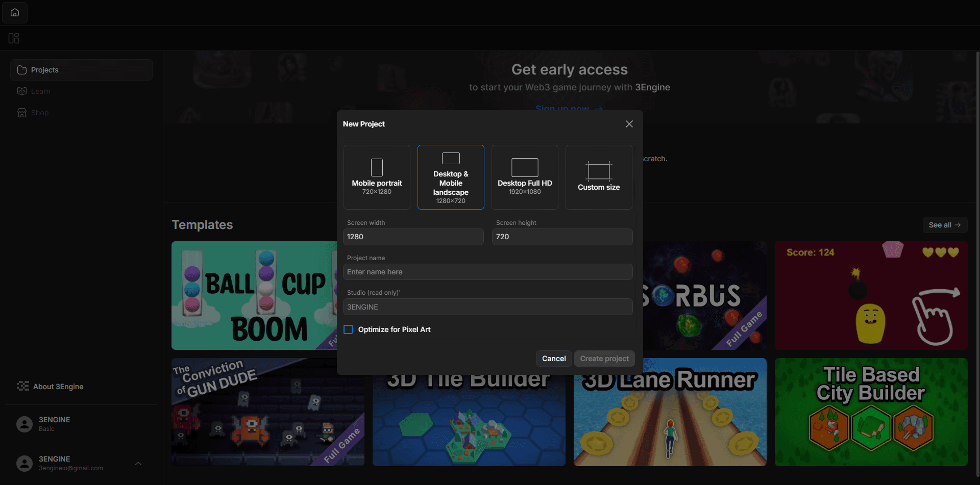980x485 pixels.
Task: Select Desktop & Mobile landscape preset
Action: click(451, 177)
